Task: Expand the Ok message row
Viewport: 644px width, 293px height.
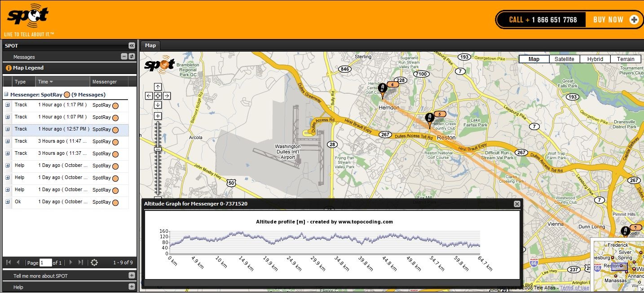Action: tap(7, 201)
